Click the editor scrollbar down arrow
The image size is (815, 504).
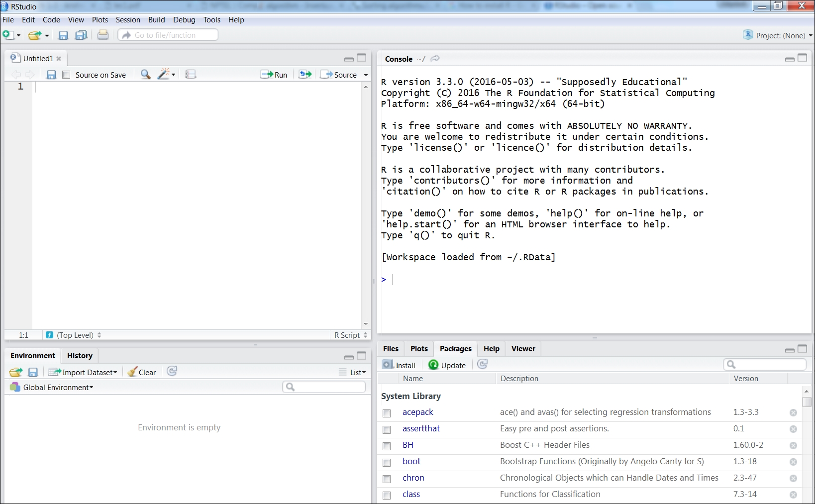pyautogui.click(x=366, y=324)
